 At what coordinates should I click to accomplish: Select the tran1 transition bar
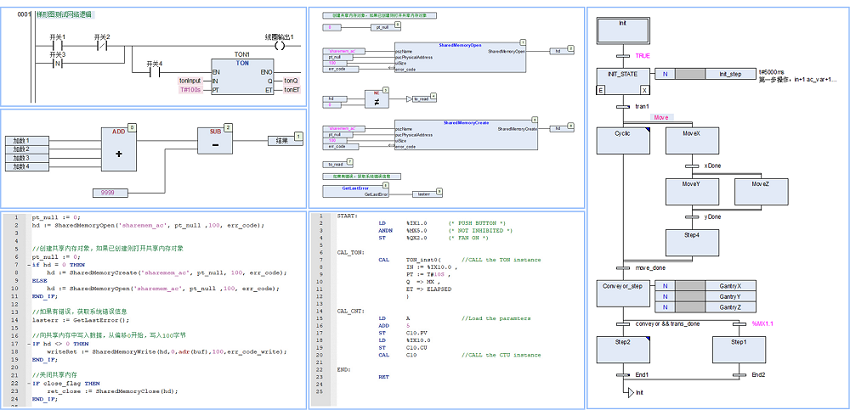click(622, 107)
